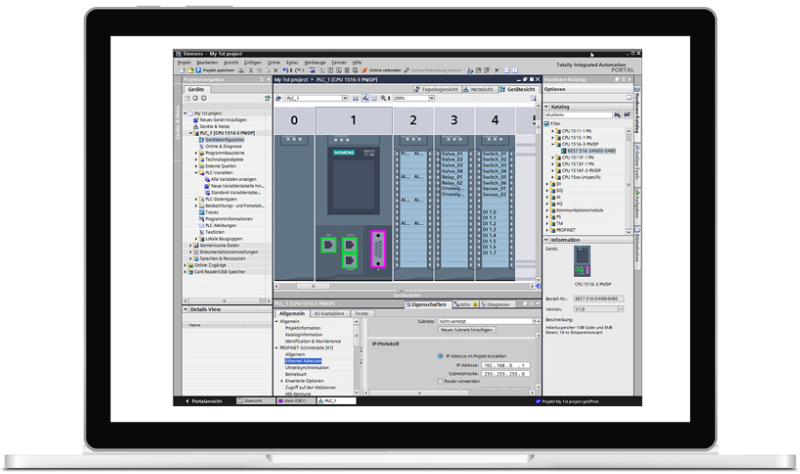Click the Online verbinden toolbar button
800x474 pixels.
pyautogui.click(x=382, y=70)
